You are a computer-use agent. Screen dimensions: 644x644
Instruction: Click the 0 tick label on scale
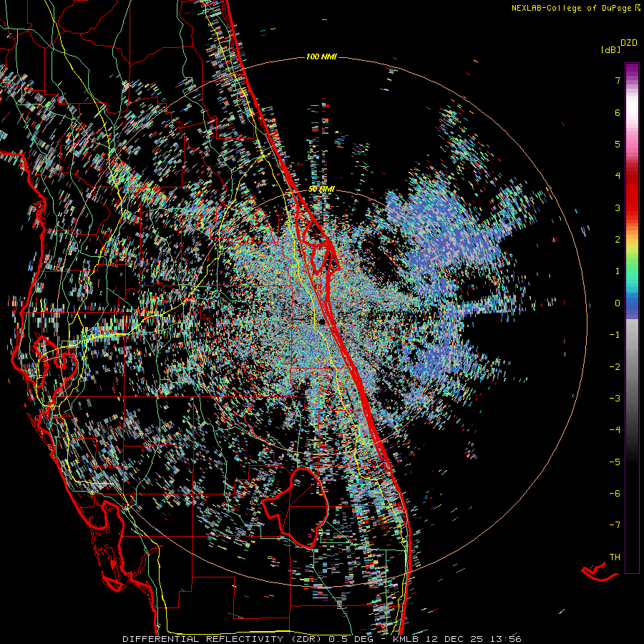(618, 303)
